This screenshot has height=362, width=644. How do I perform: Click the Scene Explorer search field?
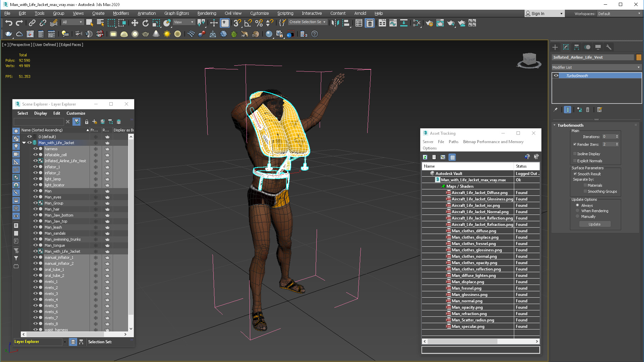(x=39, y=122)
